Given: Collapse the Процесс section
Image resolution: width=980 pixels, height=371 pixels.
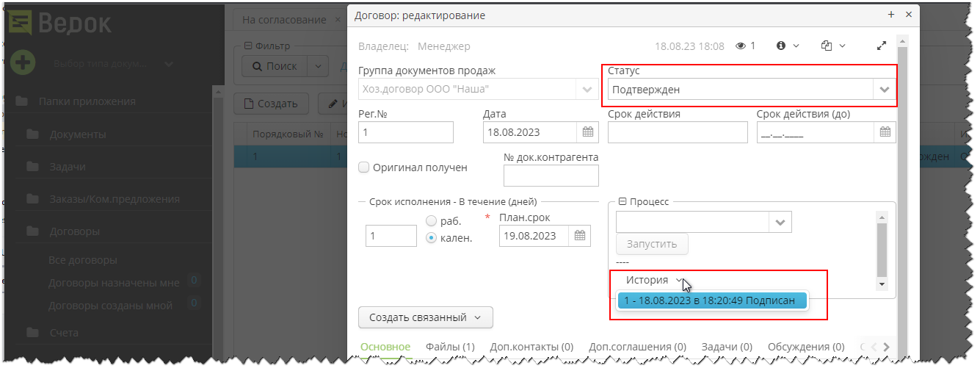Looking at the screenshot, I should point(623,201).
